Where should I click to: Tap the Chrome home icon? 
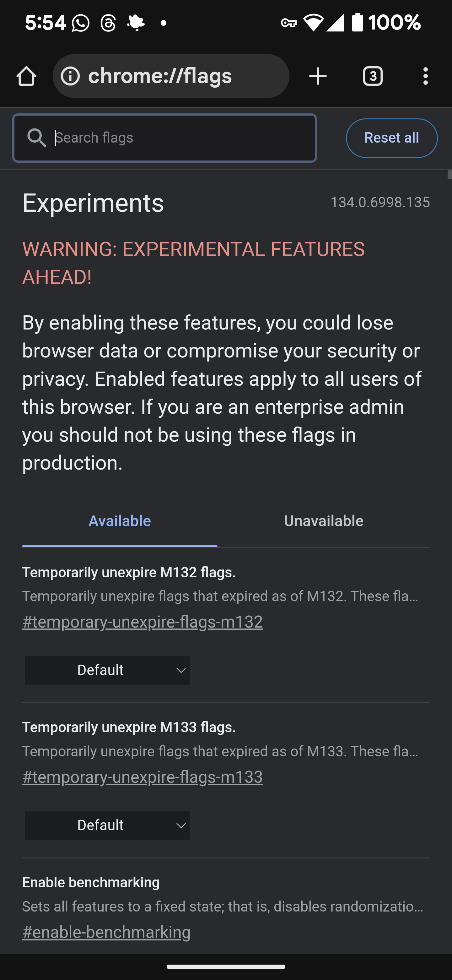(26, 76)
